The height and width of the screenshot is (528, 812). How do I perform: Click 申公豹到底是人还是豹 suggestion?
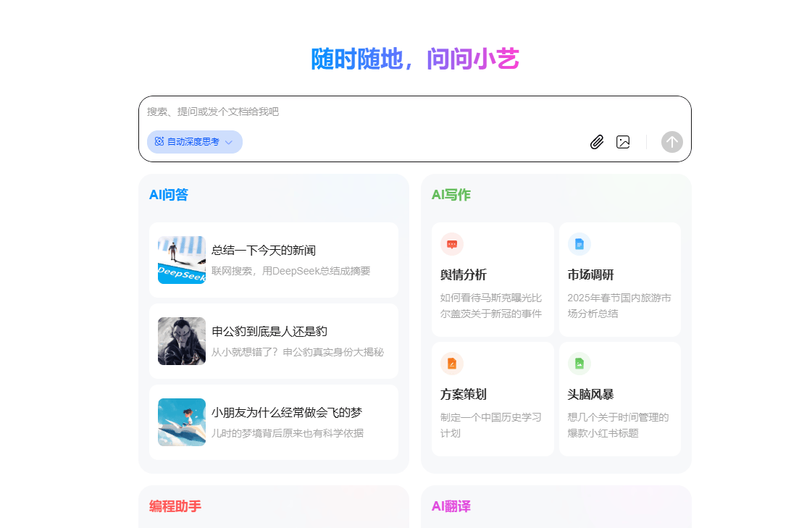click(x=269, y=332)
